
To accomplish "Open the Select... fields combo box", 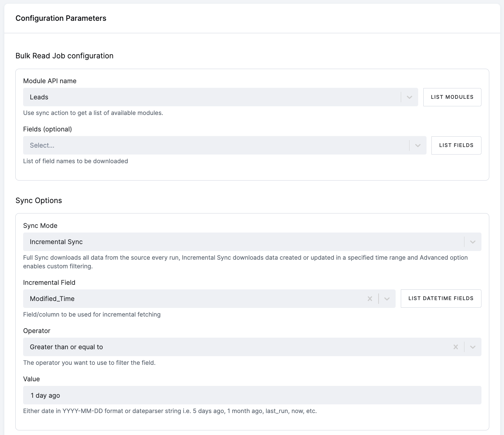I will pos(202,145).
